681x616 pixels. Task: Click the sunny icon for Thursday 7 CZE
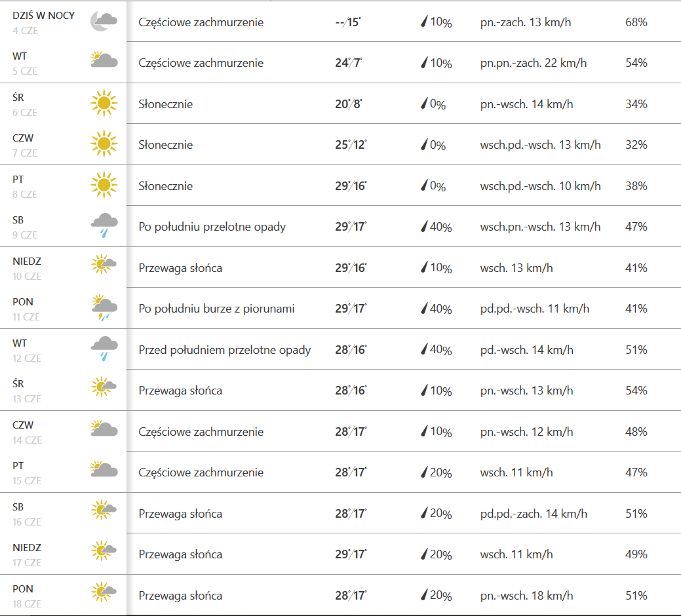pos(104,144)
